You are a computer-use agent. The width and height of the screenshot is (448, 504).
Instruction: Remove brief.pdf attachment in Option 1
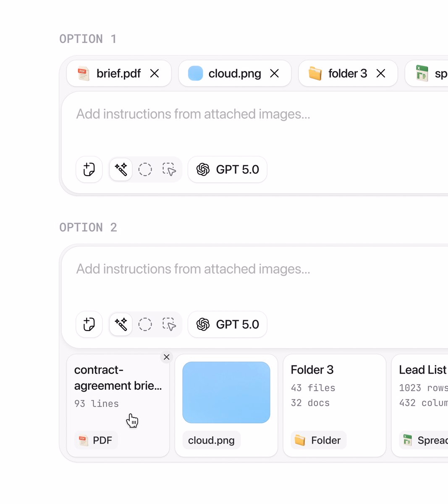point(155,73)
